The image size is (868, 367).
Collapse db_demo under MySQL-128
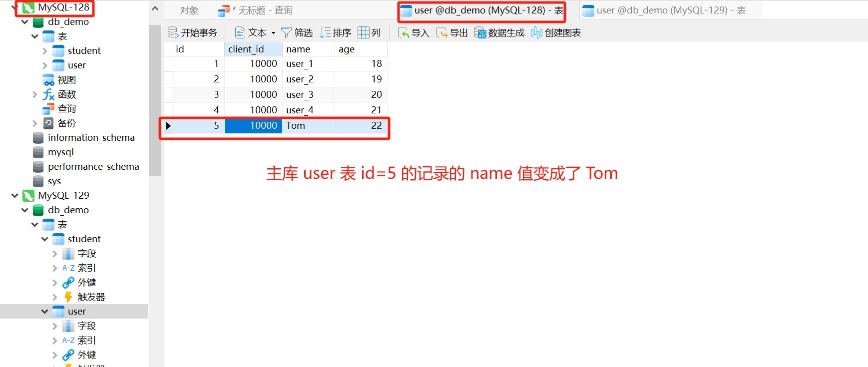coord(25,22)
